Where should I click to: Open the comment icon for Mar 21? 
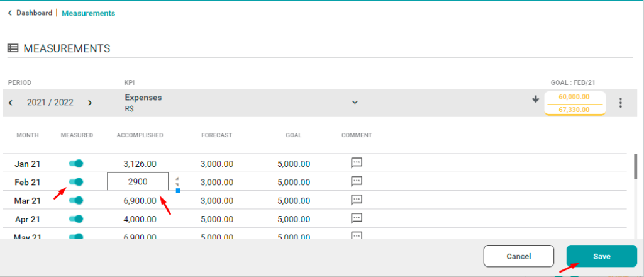[x=357, y=200]
